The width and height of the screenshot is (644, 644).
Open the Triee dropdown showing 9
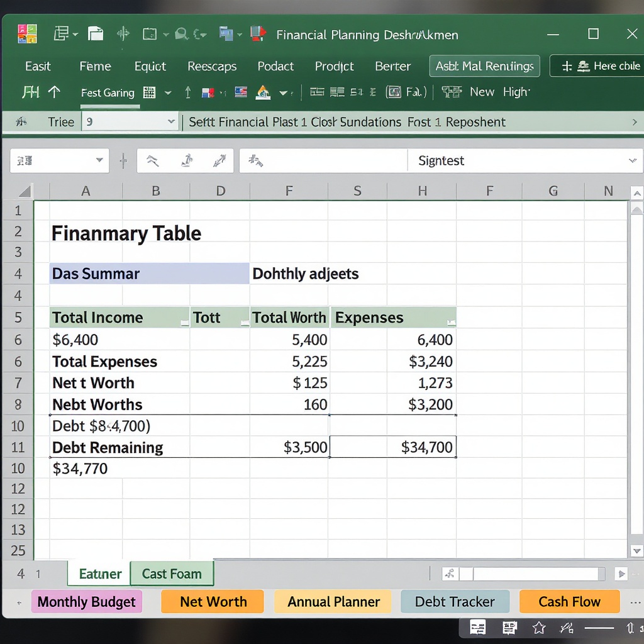click(x=130, y=121)
